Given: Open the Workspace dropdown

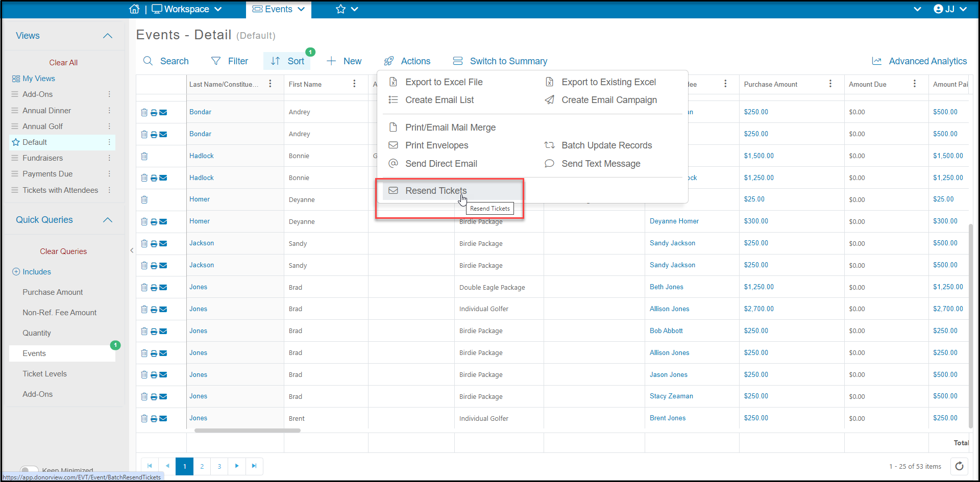Looking at the screenshot, I should (187, 9).
